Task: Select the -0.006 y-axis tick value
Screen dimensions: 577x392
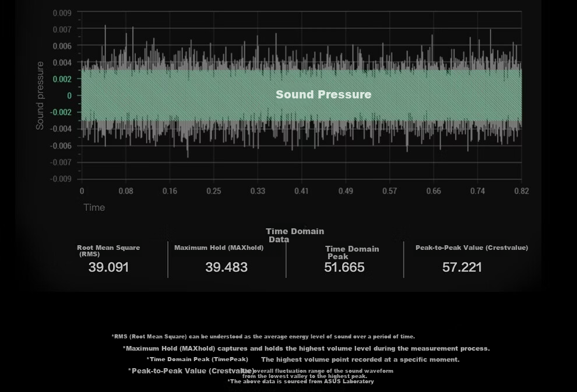Action: click(x=61, y=146)
